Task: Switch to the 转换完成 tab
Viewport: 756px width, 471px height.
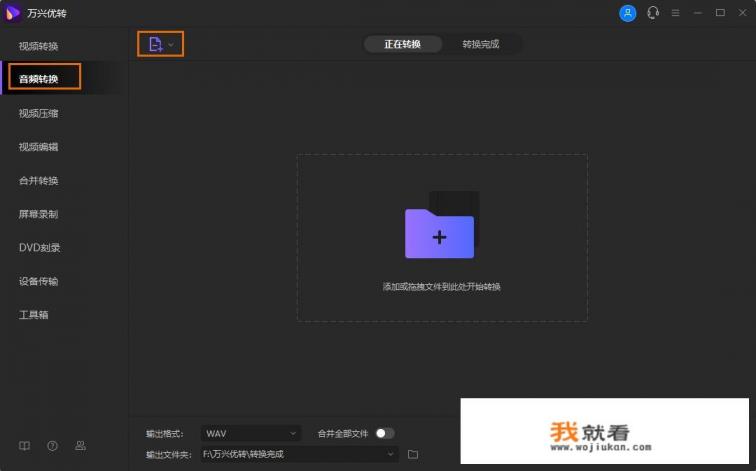Action: pos(480,44)
